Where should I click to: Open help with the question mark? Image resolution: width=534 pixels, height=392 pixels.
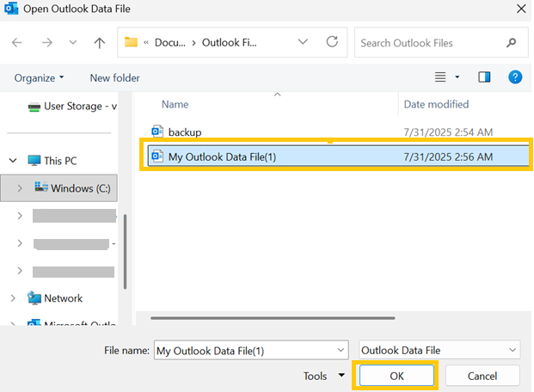coord(515,77)
